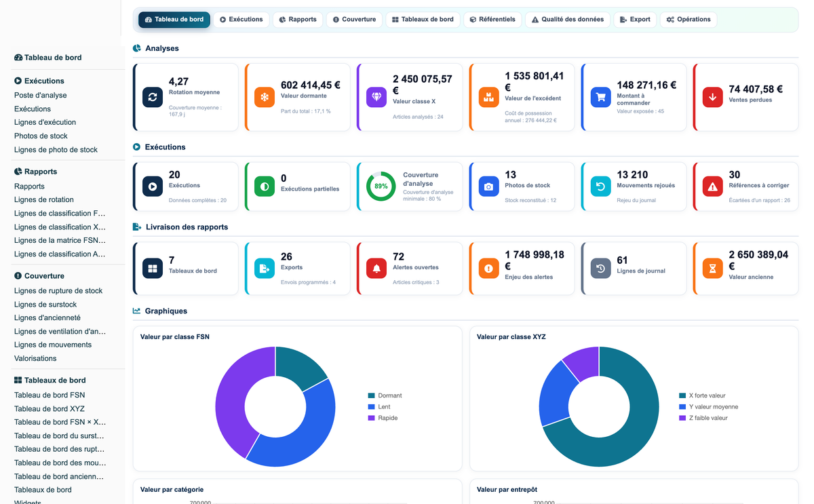Go to Lignes de surstock

pos(45,305)
